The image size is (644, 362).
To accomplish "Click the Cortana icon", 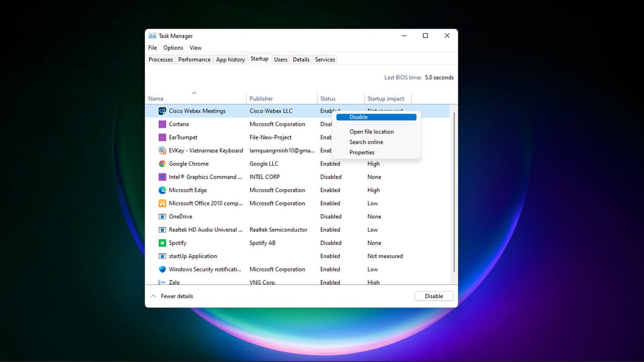I will tap(162, 124).
